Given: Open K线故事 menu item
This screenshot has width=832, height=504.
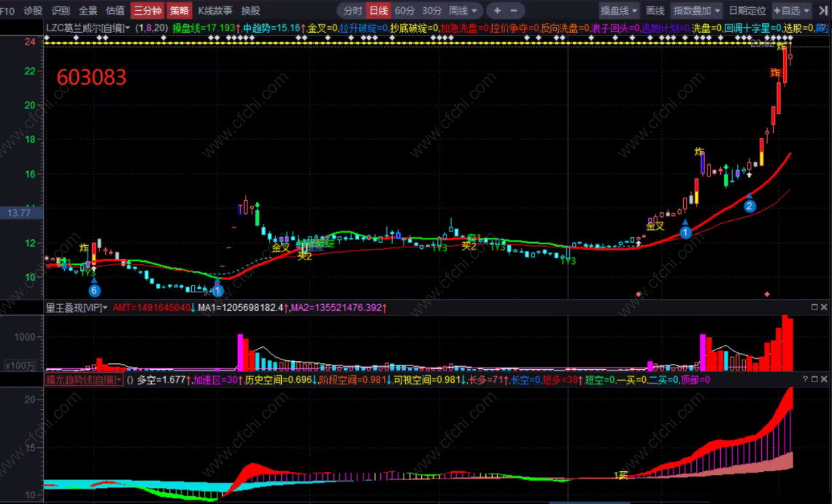Looking at the screenshot, I should tap(215, 11).
